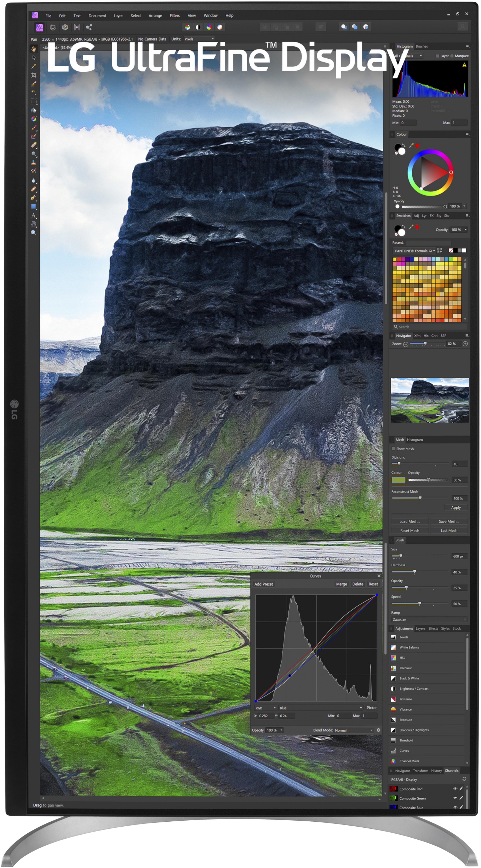
Task: Click the Add Preset button
Action: coord(264,584)
